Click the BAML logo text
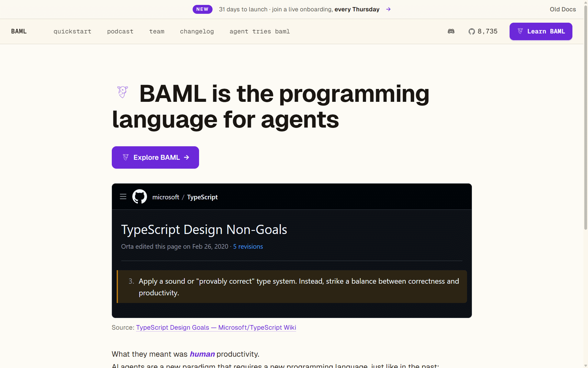This screenshot has height=368, width=588. click(19, 31)
